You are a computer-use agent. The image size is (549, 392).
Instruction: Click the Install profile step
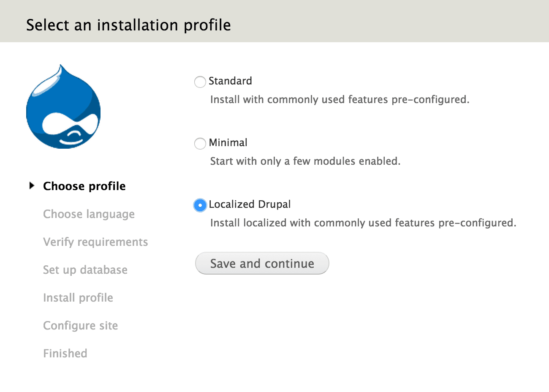coord(78,298)
